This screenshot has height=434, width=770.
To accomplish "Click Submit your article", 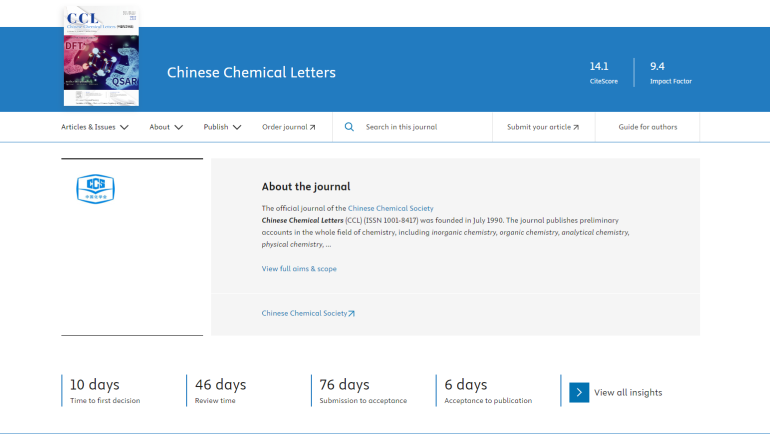I will 538,127.
